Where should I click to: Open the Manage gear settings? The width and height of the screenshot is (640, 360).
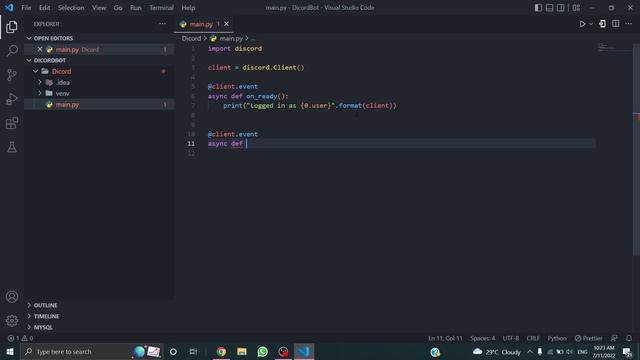pyautogui.click(x=12, y=321)
